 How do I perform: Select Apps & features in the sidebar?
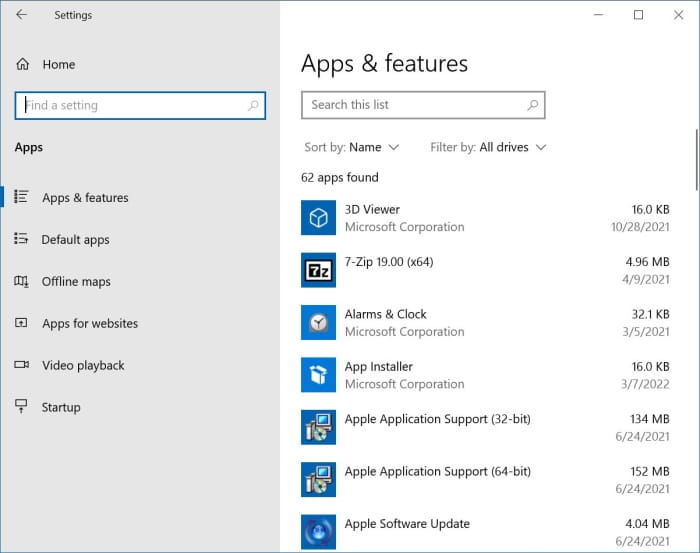[85, 198]
